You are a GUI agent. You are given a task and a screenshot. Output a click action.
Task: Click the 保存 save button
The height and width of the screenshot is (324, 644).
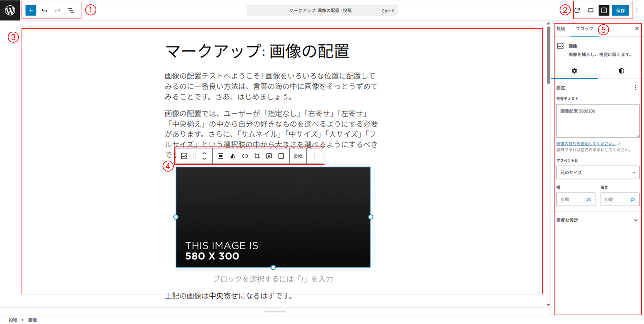pos(620,10)
